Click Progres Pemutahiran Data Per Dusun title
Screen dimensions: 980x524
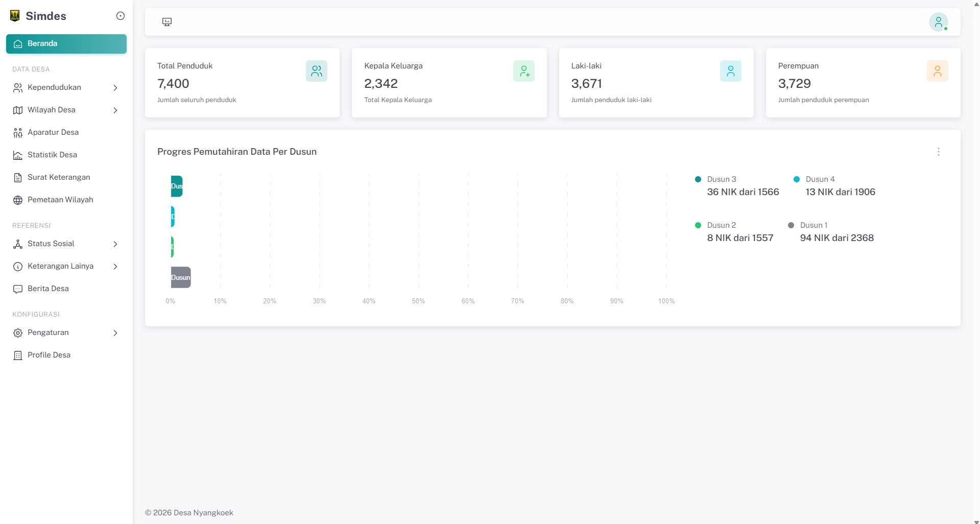tap(237, 152)
